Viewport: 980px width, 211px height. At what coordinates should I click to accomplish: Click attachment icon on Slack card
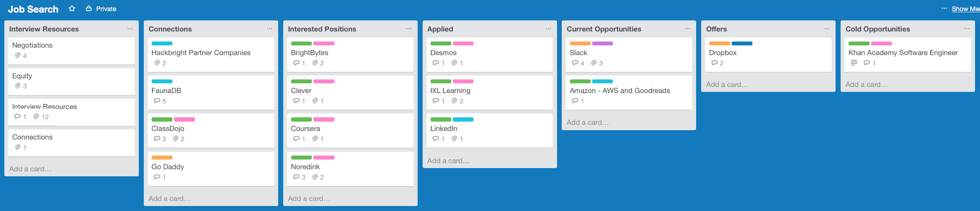[x=594, y=63]
